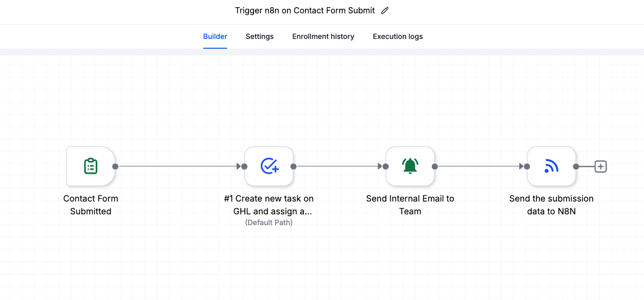Click the '#1 Create new task on GHL' label

click(x=269, y=205)
